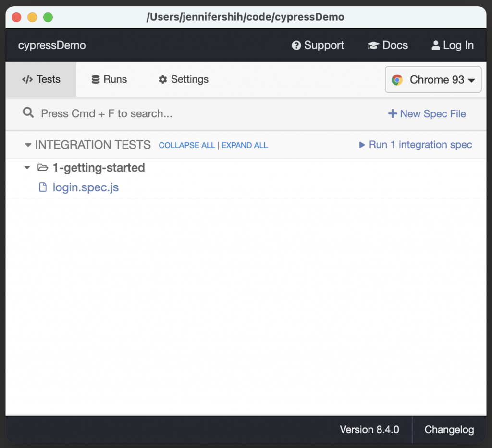Viewport: 492px width, 448px height.
Task: Click the Log In button
Action: (x=453, y=45)
